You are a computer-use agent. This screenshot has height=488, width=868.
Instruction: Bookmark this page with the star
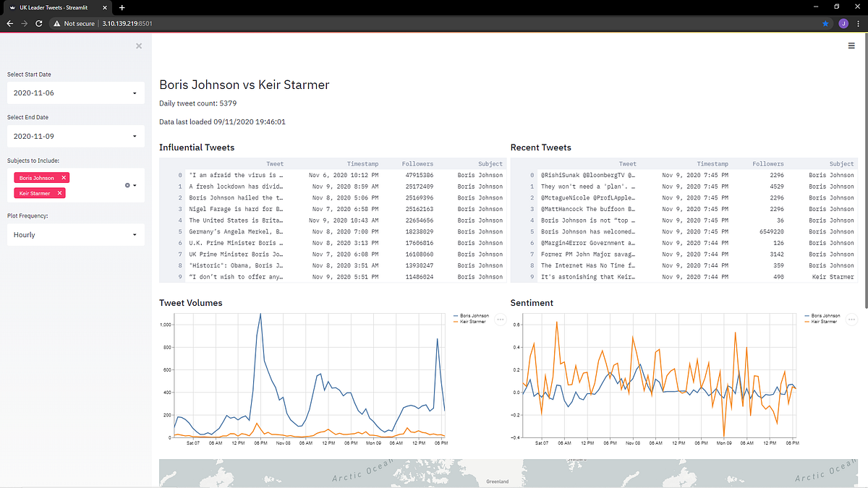point(825,22)
